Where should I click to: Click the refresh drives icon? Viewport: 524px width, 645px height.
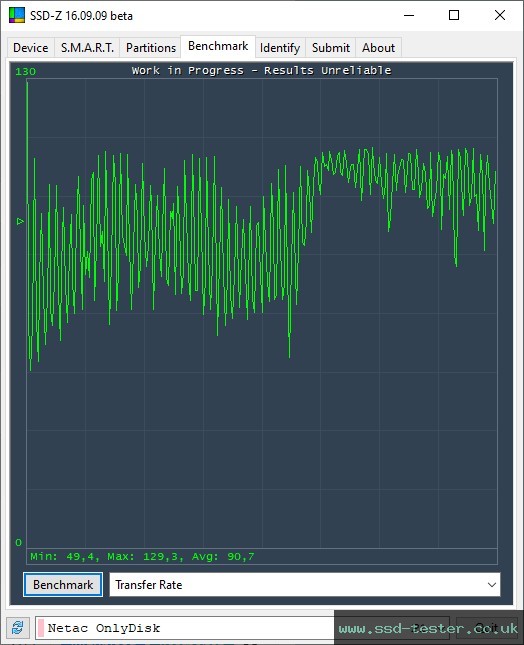point(18,628)
